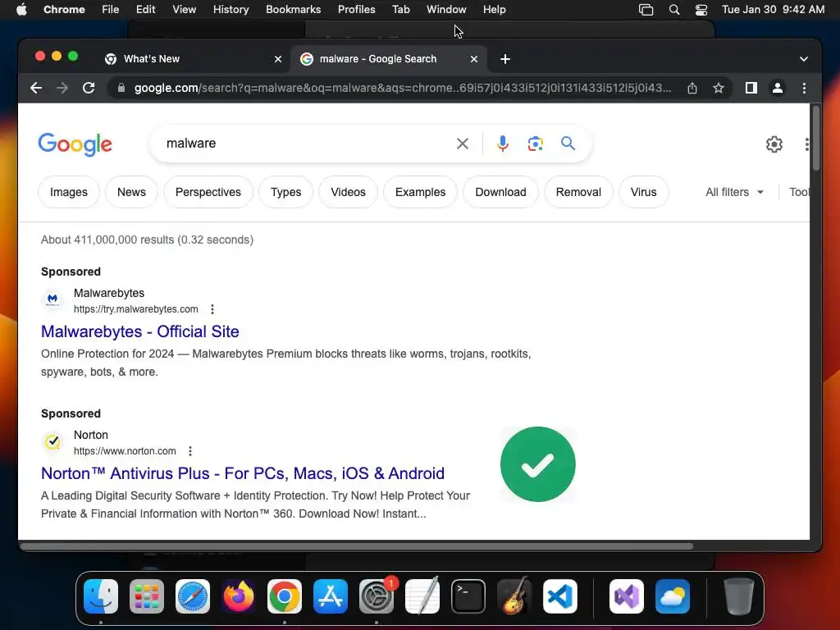Viewport: 840px width, 630px height.
Task: Launch Visual Studio Code from dock
Action: tap(560, 596)
